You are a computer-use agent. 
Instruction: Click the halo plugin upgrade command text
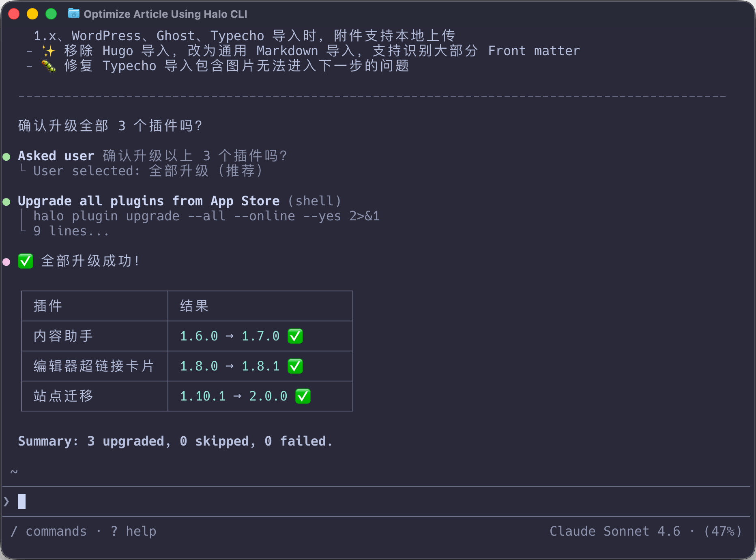[206, 216]
